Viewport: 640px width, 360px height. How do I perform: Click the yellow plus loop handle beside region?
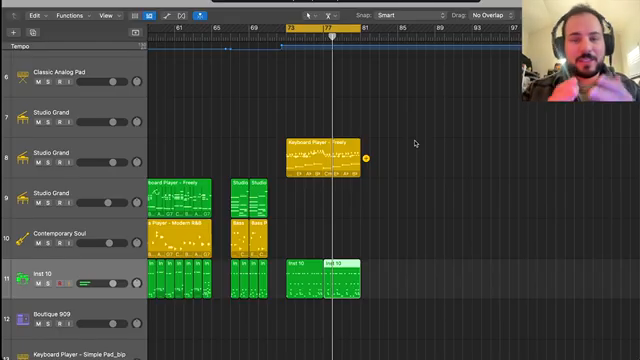point(366,158)
